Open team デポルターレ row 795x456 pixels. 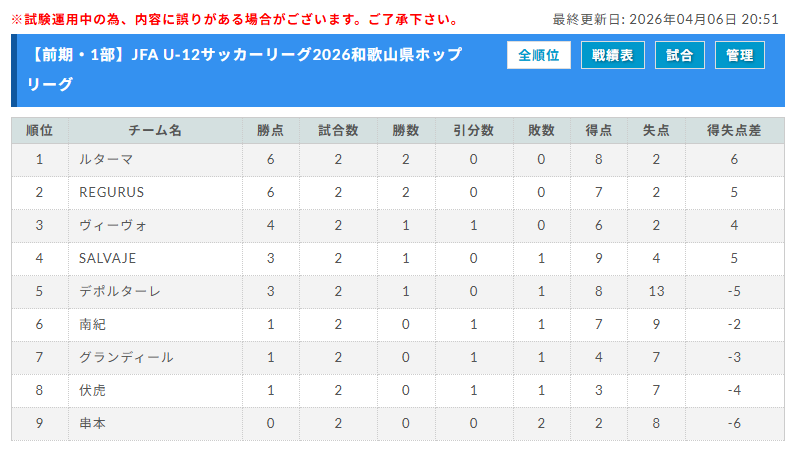click(x=119, y=291)
